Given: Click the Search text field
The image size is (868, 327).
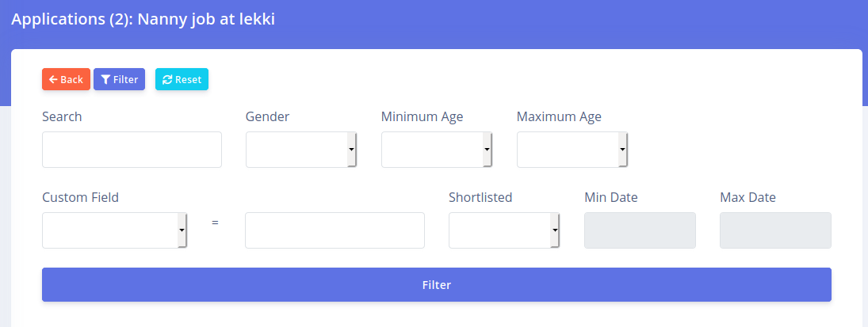Looking at the screenshot, I should (x=132, y=150).
